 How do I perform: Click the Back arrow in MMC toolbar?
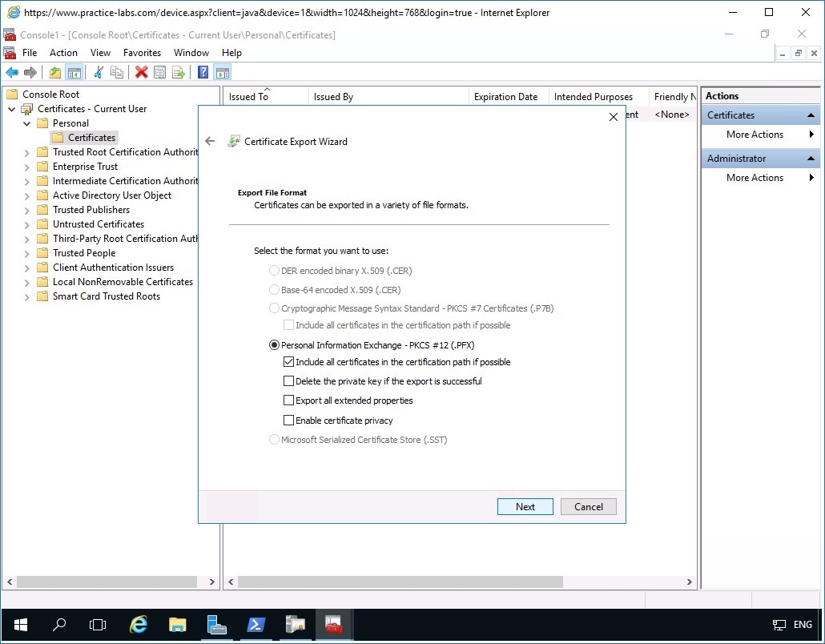point(11,72)
